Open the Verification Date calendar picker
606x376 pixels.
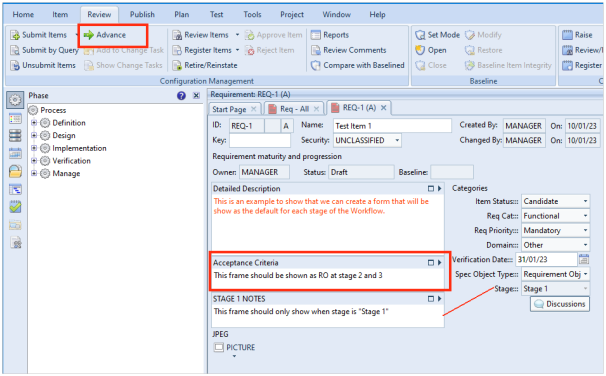click(x=584, y=259)
